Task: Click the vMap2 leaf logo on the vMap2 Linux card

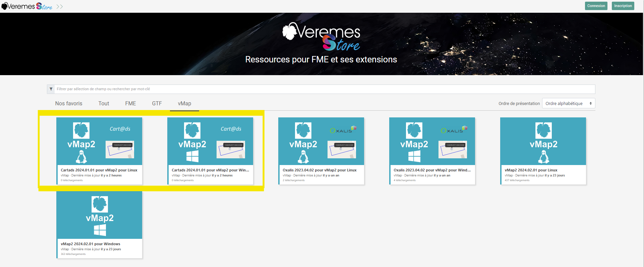Action: click(x=544, y=130)
